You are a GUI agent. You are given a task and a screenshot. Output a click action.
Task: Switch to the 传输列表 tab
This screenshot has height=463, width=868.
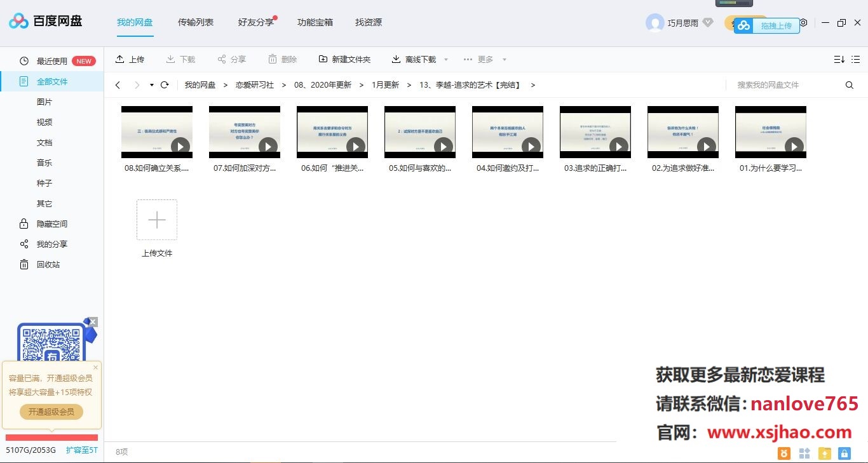[x=195, y=23]
